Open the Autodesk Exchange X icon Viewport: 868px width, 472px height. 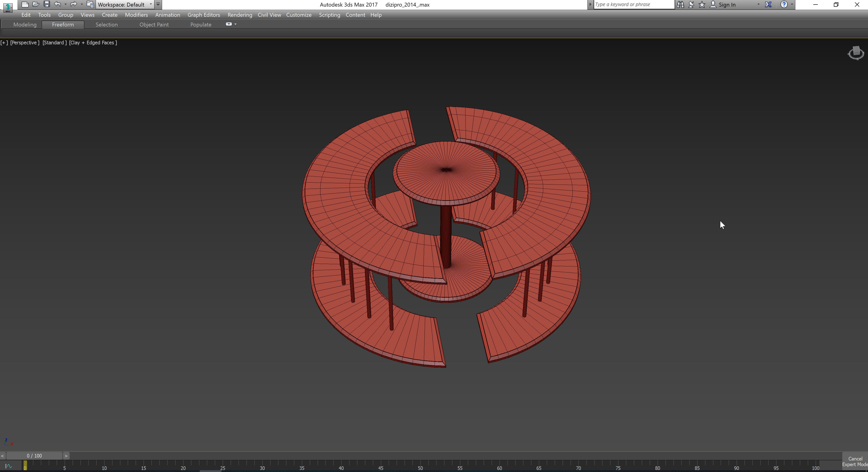tap(768, 4)
